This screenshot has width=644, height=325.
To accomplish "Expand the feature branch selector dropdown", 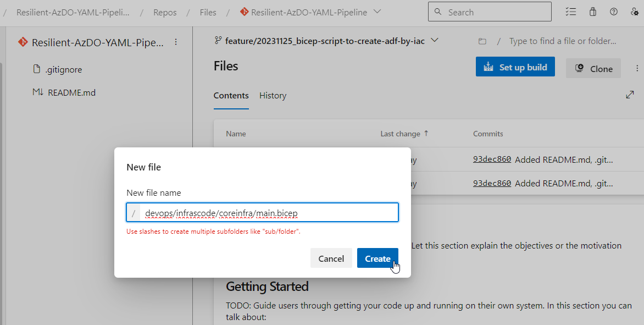I will coord(435,40).
